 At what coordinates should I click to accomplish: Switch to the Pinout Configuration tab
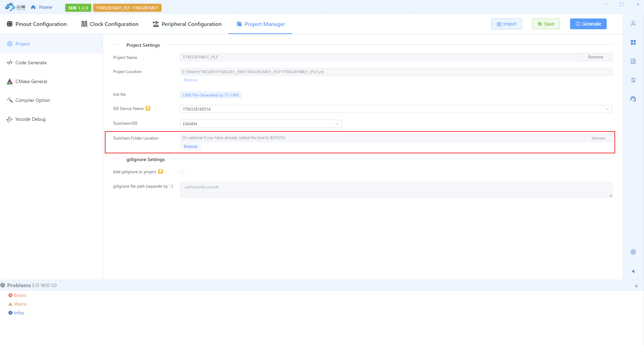click(x=37, y=24)
